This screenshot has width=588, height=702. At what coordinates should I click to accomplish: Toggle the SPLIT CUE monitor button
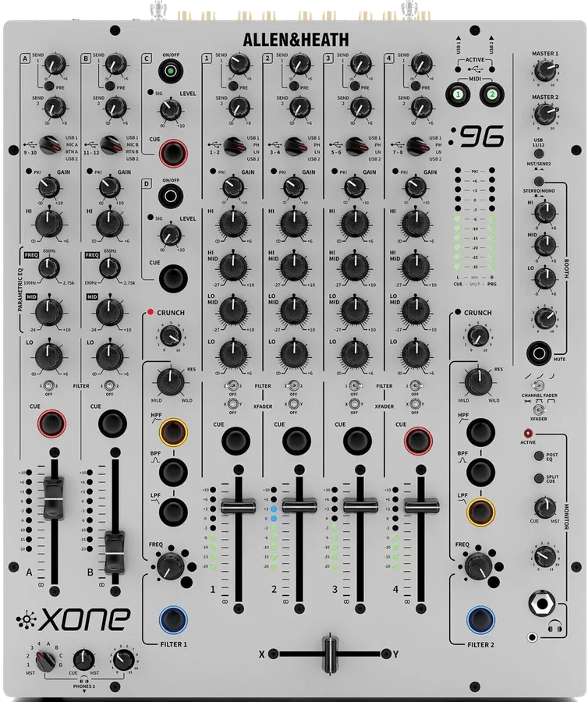(x=539, y=478)
